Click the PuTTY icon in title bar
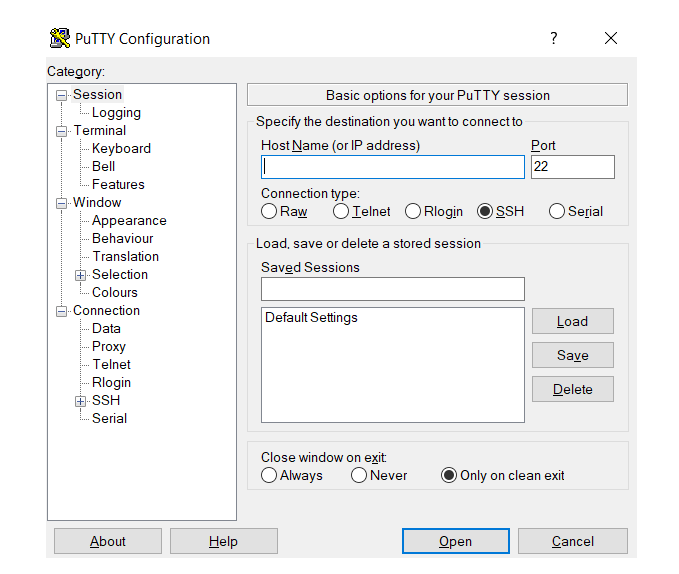Image resolution: width=679 pixels, height=574 pixels. 60,38
